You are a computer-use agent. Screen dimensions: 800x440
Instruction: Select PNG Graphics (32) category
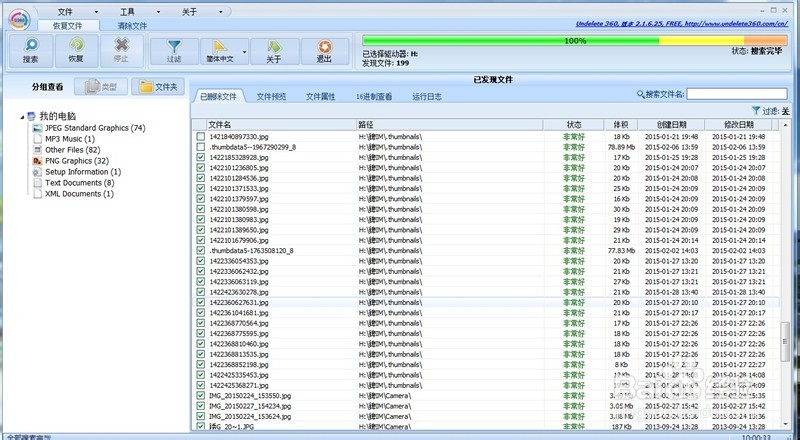(x=77, y=161)
